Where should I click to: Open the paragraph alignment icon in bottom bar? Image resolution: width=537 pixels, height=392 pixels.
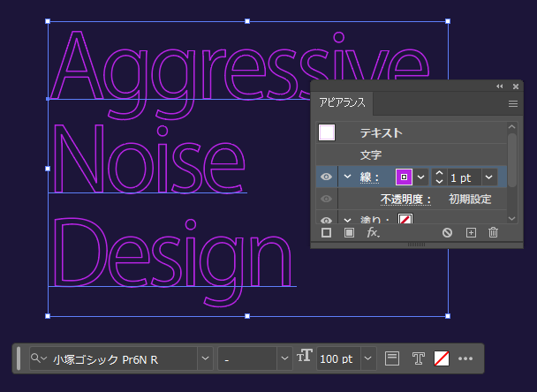pos(393,358)
